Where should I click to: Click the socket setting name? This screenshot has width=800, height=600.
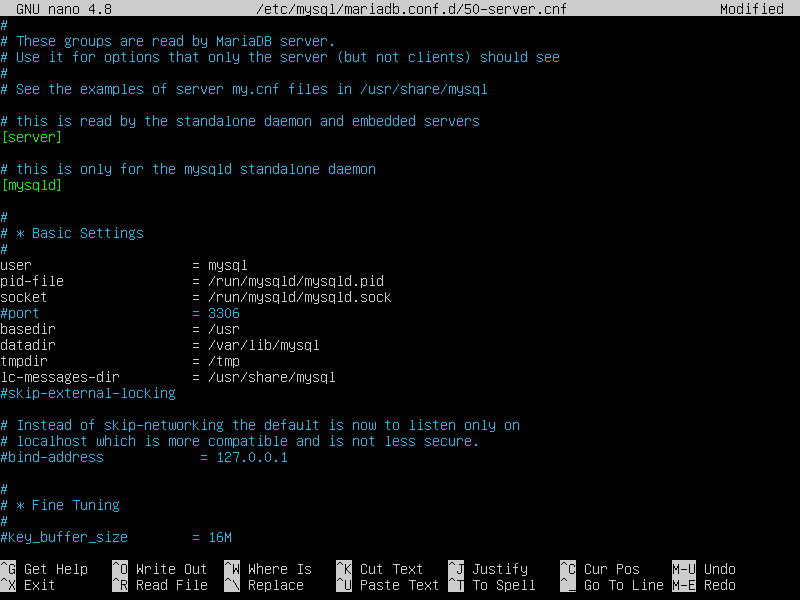(23, 297)
